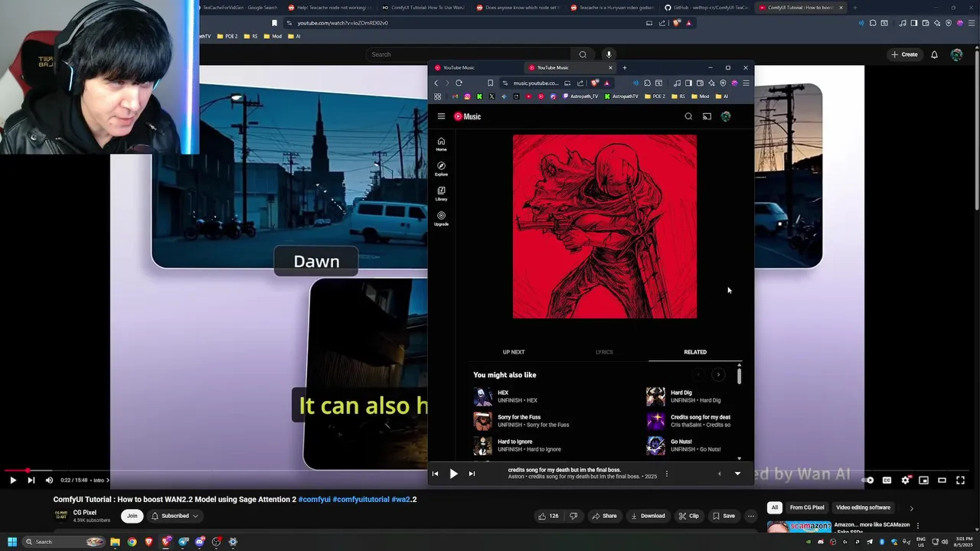Screen dimensions: 980x551
Task: Play the YouTube video in the background window
Action: tap(12, 480)
